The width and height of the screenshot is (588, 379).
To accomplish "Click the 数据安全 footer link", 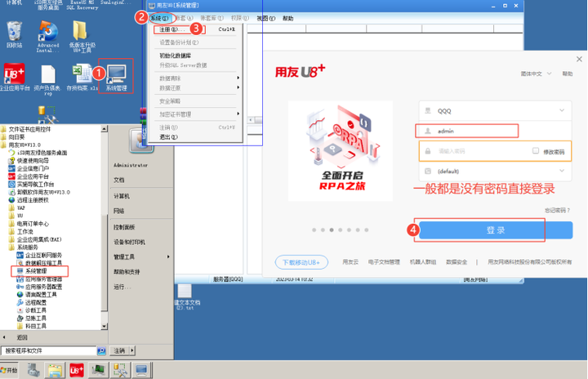I will point(457,262).
